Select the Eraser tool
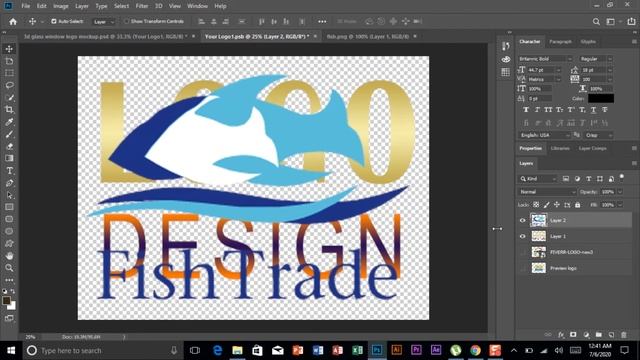 9,146
